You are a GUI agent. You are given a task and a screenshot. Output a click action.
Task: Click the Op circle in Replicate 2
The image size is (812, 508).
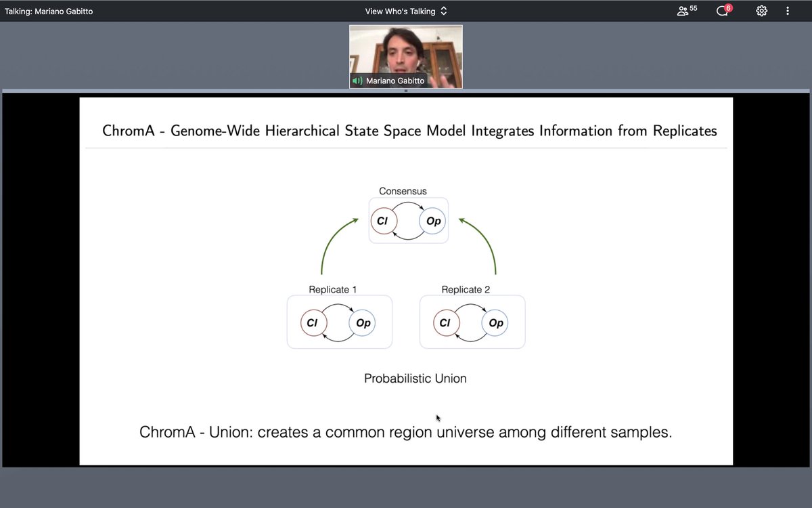pos(495,323)
